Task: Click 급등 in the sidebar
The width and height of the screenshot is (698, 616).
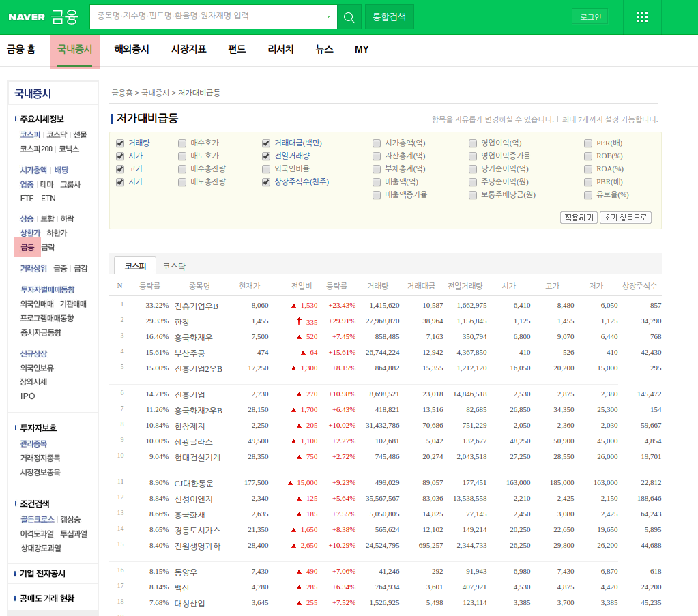Action: pyautogui.click(x=27, y=248)
